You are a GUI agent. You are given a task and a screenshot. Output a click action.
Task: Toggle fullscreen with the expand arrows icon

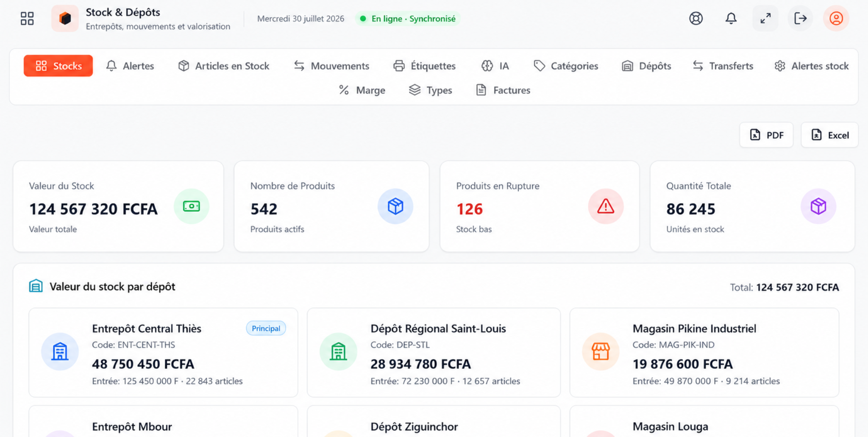pos(765,18)
